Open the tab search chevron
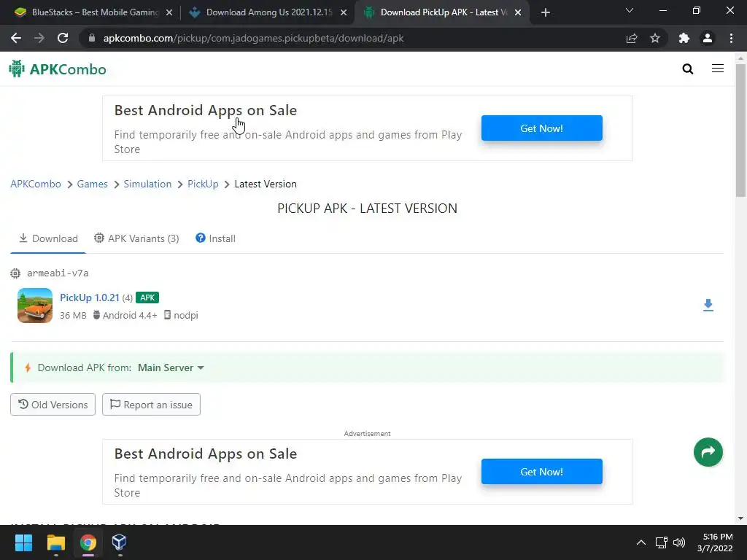The height and width of the screenshot is (560, 747). 630,10
